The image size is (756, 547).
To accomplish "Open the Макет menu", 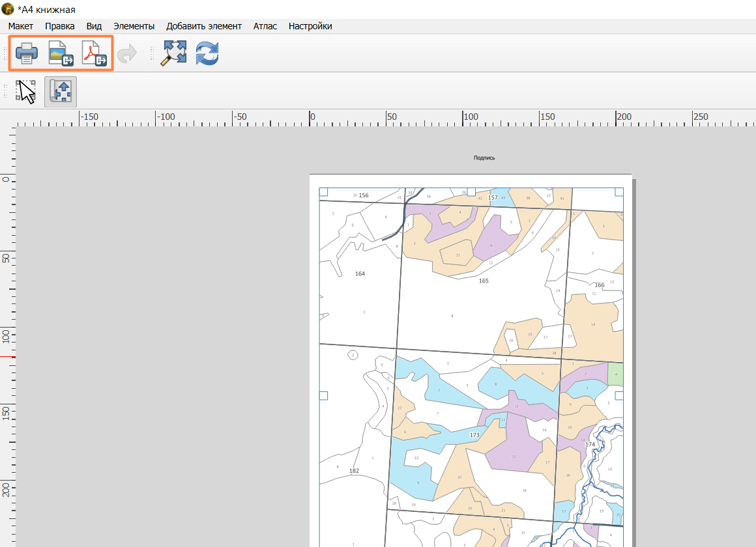I will (x=21, y=26).
